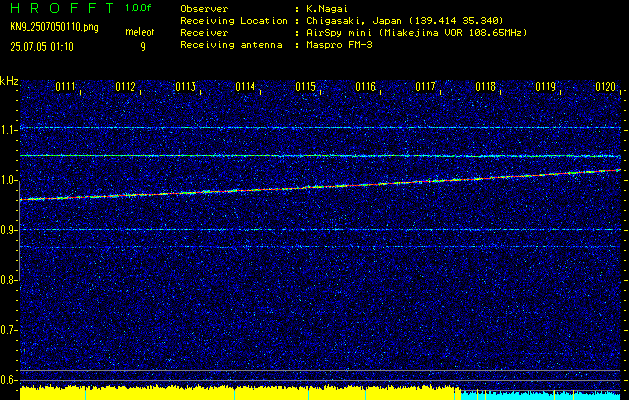Click the timestamp 25.07.05 01:10
The image size is (629, 400).
click(x=42, y=47)
